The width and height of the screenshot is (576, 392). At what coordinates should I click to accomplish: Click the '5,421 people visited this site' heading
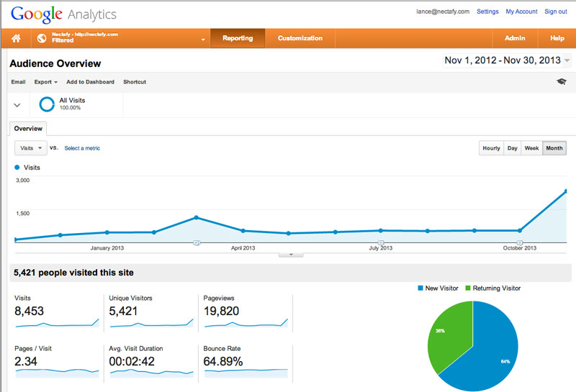[73, 273]
